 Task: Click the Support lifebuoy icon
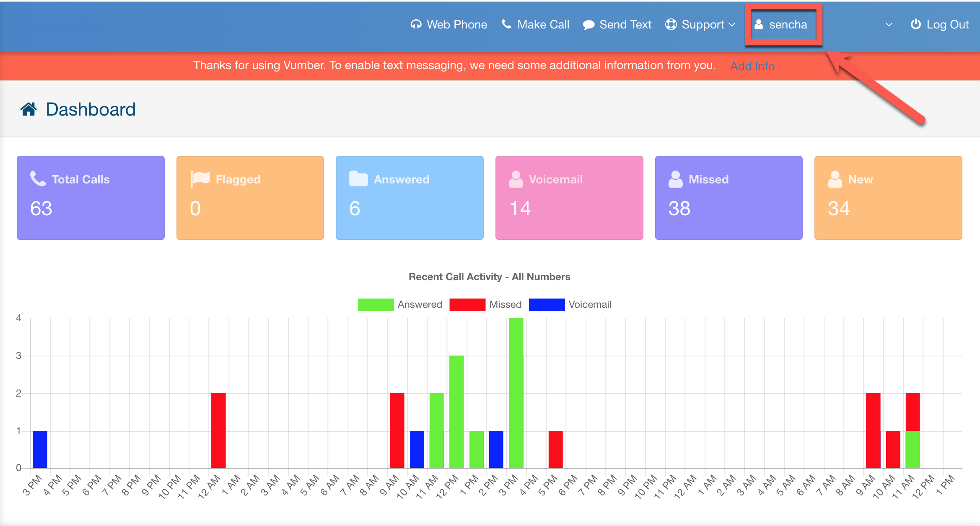[671, 24]
